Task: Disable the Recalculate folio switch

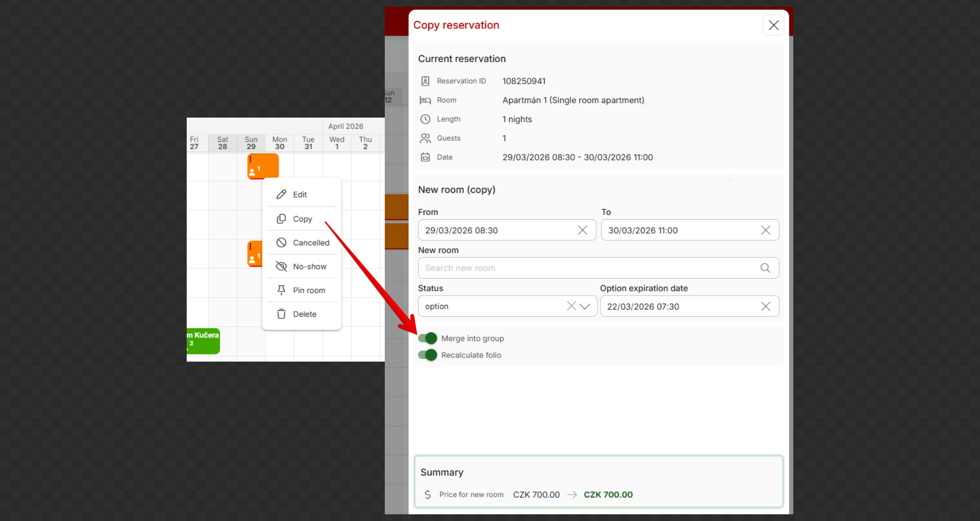Action: click(x=428, y=355)
